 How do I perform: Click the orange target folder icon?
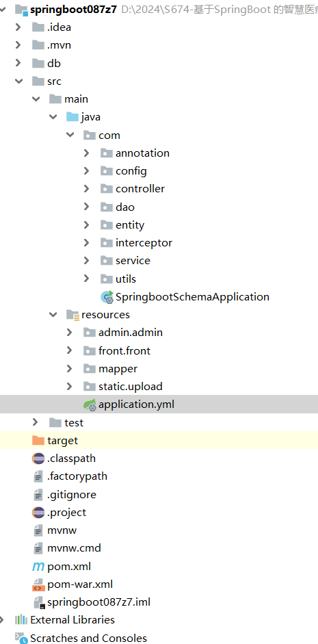click(x=38, y=441)
